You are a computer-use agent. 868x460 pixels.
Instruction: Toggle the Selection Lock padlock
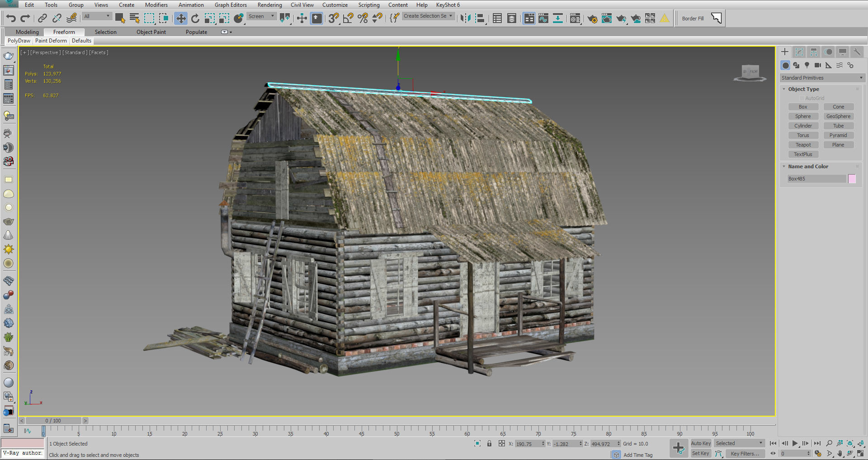(x=489, y=443)
